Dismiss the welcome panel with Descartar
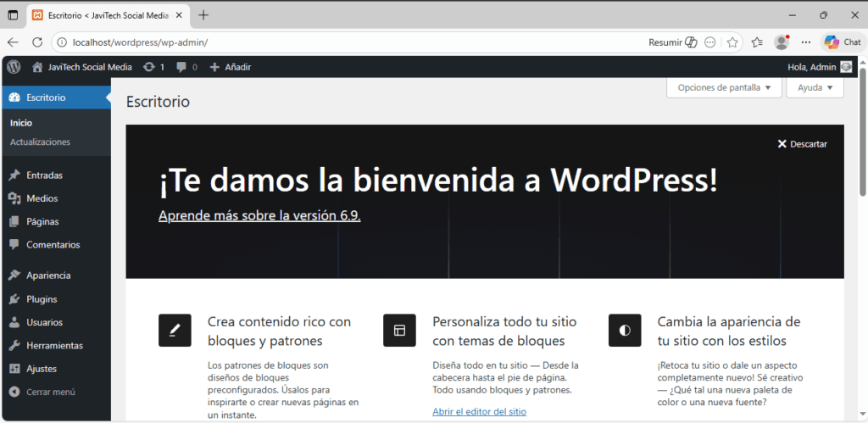The height and width of the screenshot is (423, 868). click(802, 144)
